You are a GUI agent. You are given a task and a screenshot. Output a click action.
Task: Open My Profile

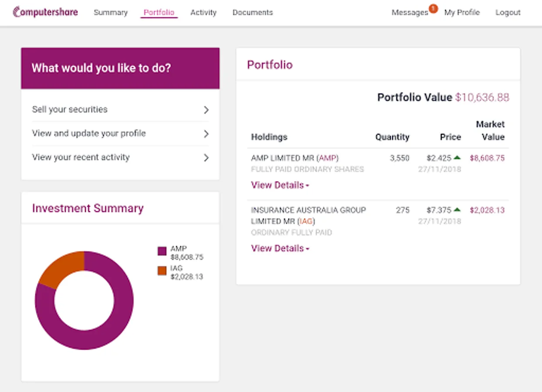pos(462,13)
